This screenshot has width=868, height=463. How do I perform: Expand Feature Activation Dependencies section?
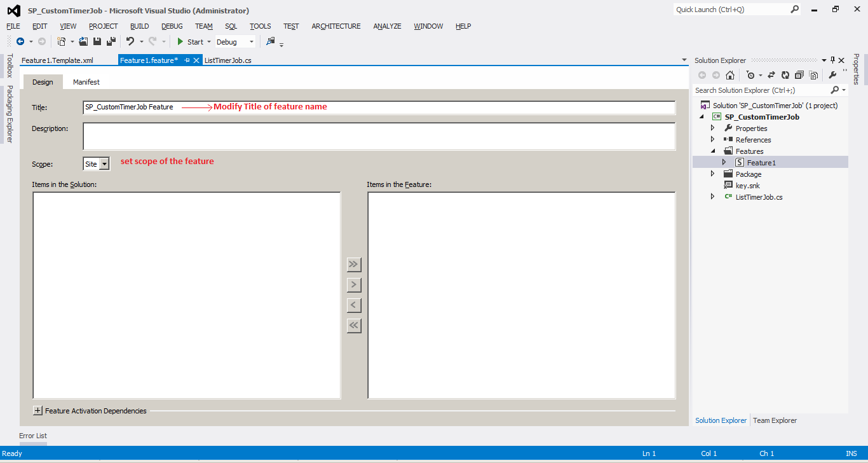[x=37, y=411]
